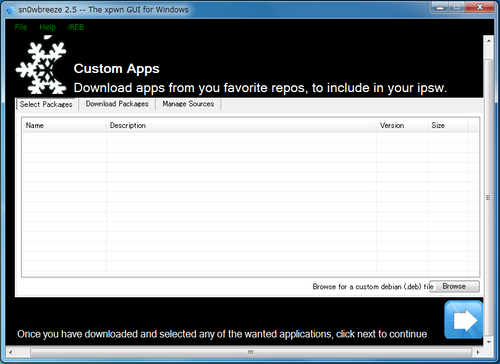Switch to the Download Packages tab
The image size is (500, 364).
[117, 104]
